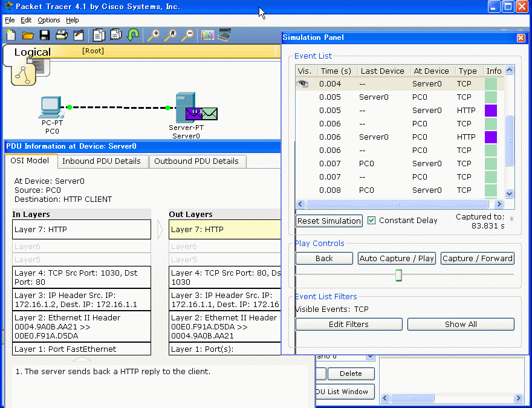Image resolution: width=532 pixels, height=408 pixels.
Task: Click the Event List vertical scrollbar thumb
Action: pos(509,140)
